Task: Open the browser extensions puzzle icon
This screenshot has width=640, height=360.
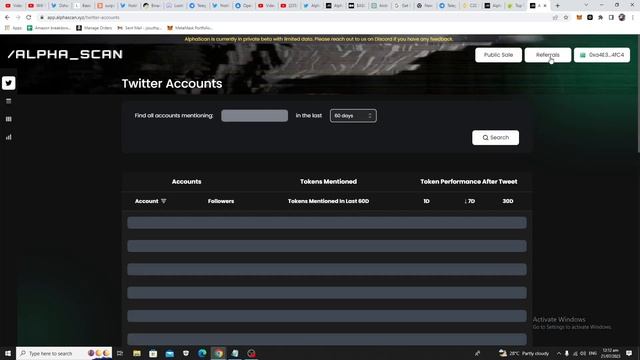Action: click(600, 18)
